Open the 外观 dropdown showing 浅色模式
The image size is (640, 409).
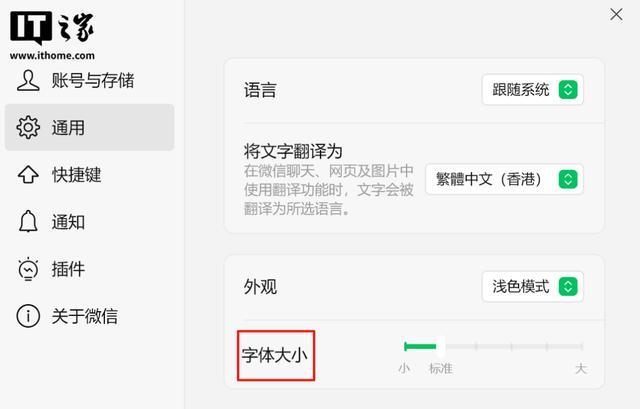pyautogui.click(x=532, y=287)
